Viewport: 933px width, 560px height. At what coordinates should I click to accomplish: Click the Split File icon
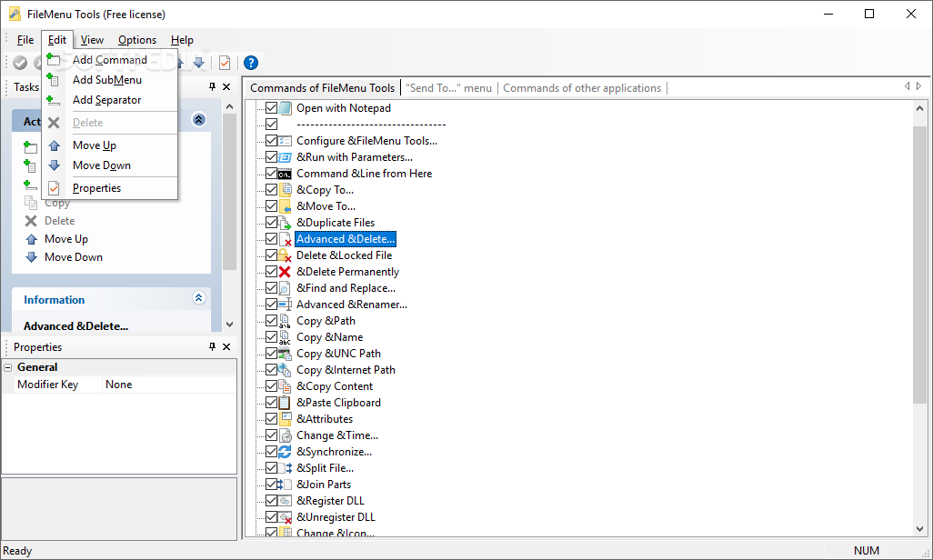click(285, 468)
